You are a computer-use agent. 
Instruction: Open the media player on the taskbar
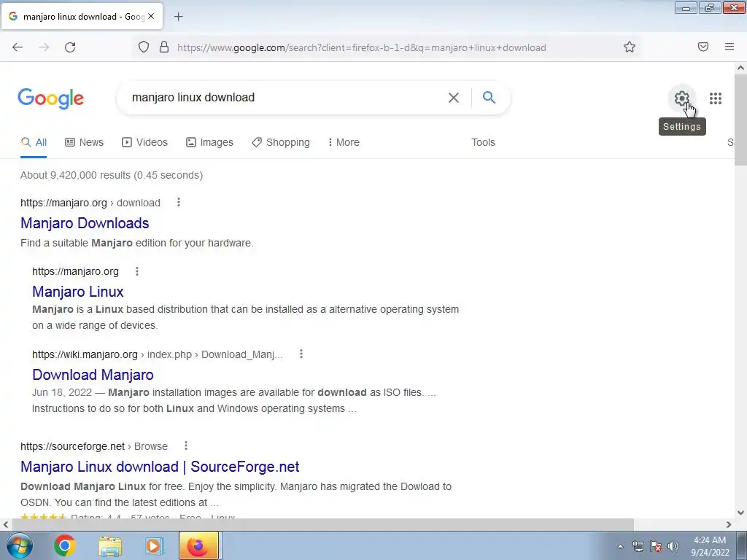[153, 545]
